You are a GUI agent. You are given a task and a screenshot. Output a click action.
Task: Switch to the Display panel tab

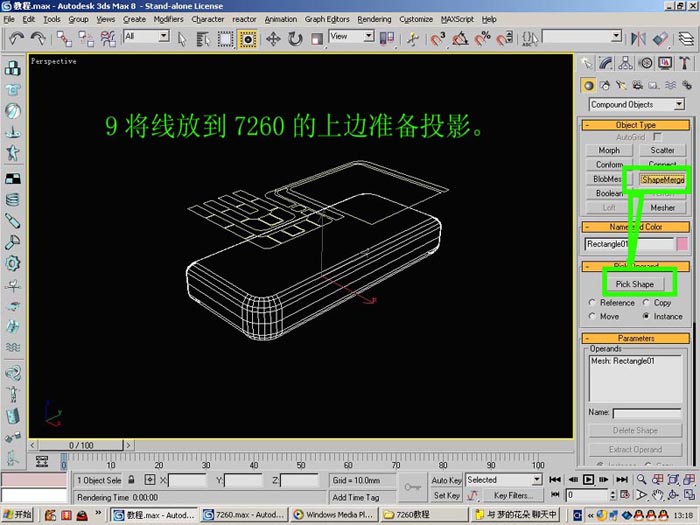(665, 63)
